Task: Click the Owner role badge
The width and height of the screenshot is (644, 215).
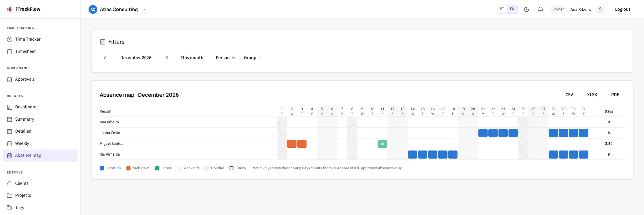Action: point(558,9)
